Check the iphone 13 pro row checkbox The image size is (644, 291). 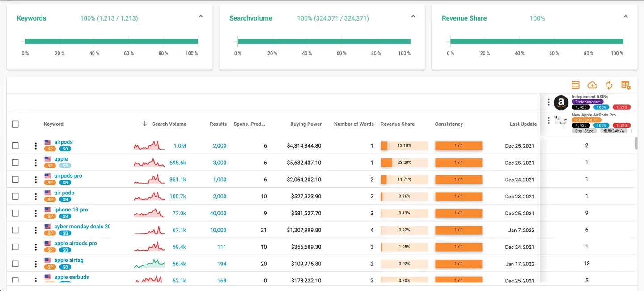pyautogui.click(x=15, y=214)
